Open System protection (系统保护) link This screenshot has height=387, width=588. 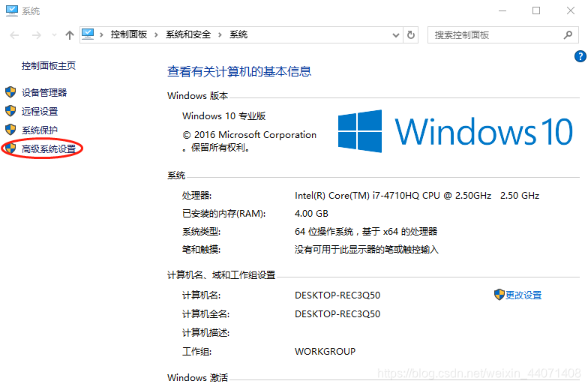pyautogui.click(x=39, y=130)
